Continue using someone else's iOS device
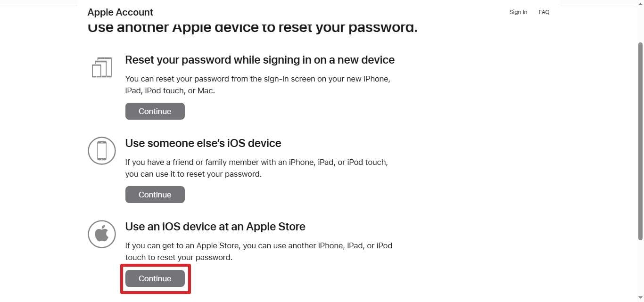The image size is (644, 302). tap(155, 194)
